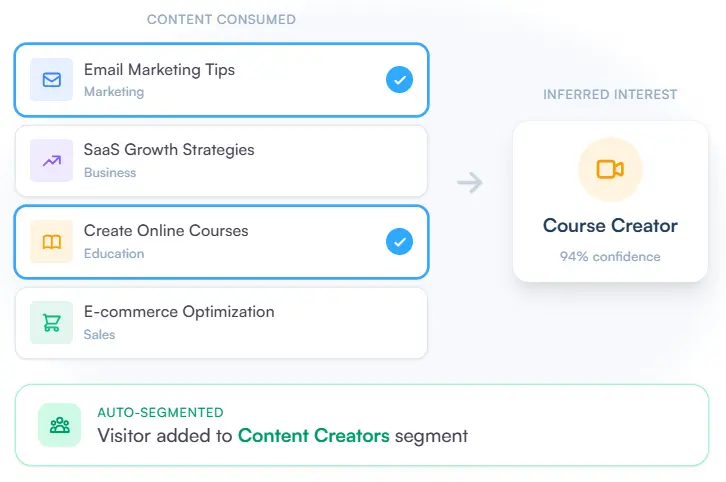Select the E-commerce Optimization card
726x482 pixels.
[221, 323]
